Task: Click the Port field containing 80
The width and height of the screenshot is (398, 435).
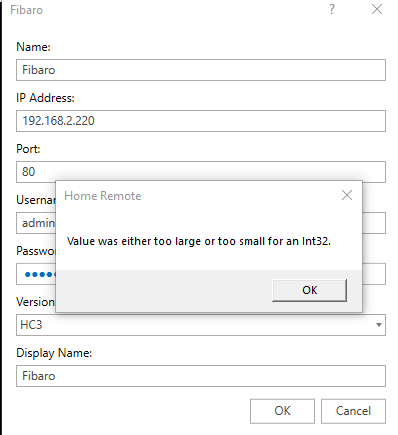Action: coord(201,172)
